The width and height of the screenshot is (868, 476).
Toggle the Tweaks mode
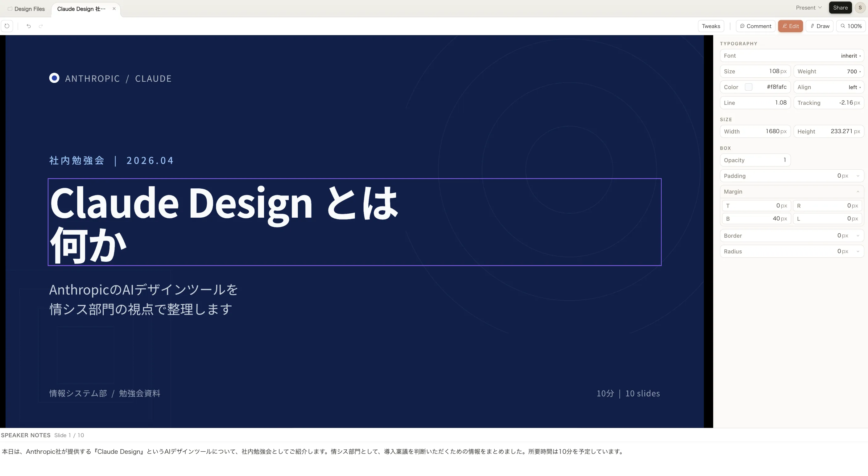click(711, 26)
